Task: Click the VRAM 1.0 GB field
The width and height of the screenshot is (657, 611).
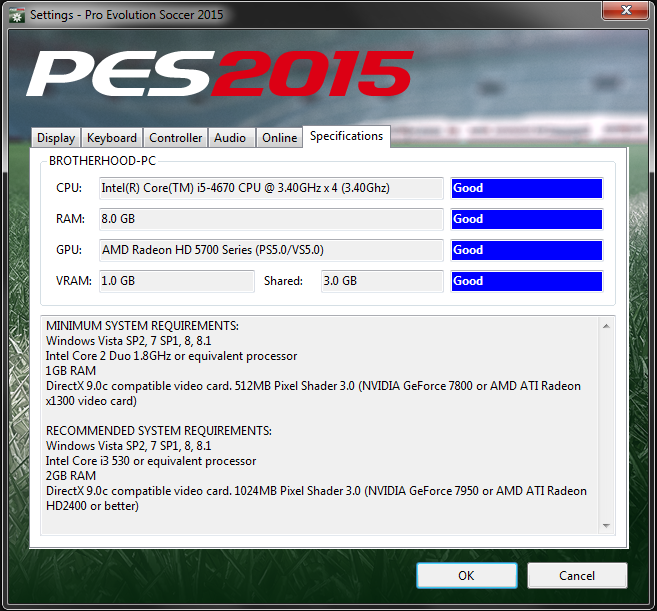Action: tap(177, 281)
